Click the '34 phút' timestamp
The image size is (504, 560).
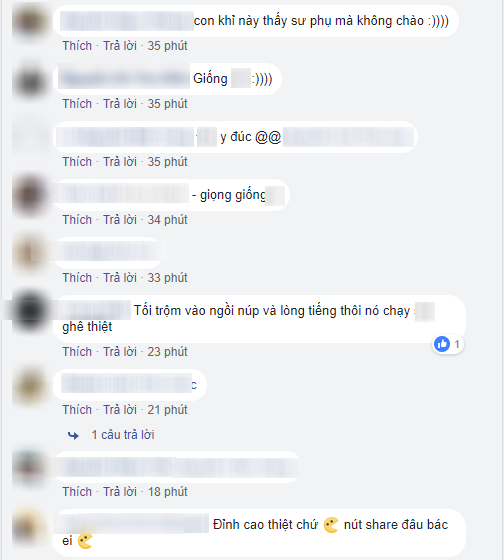[168, 220]
